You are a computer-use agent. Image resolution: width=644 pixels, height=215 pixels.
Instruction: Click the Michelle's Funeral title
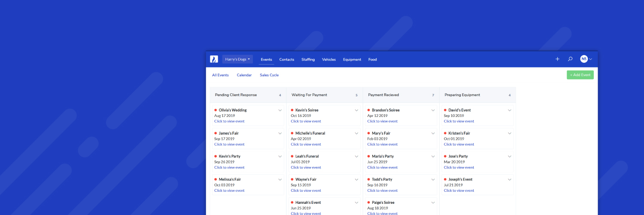point(310,133)
